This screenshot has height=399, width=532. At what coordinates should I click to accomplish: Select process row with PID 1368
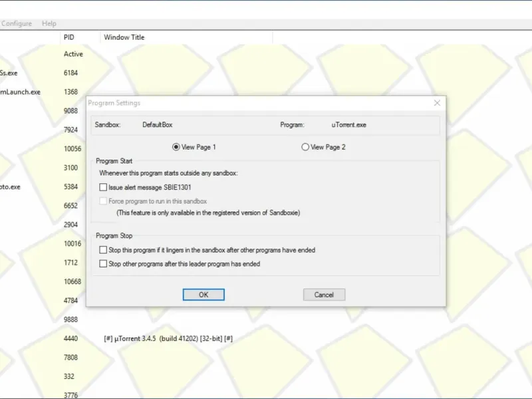click(70, 92)
